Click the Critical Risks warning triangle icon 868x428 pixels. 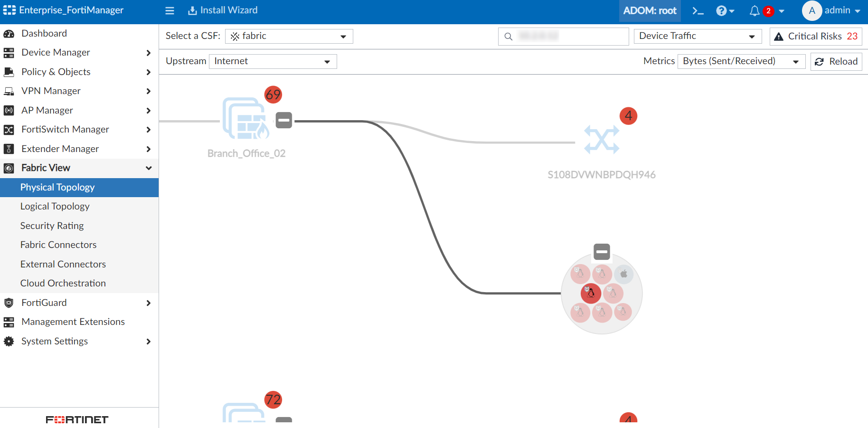779,36
